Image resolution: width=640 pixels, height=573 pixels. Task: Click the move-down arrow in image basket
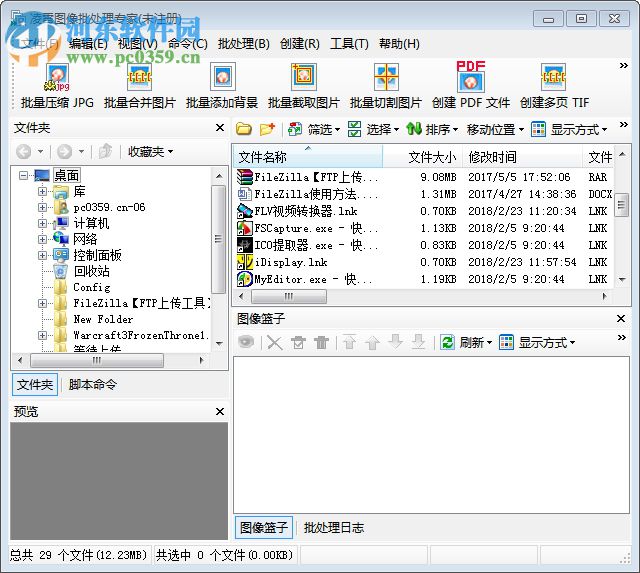[x=395, y=342]
